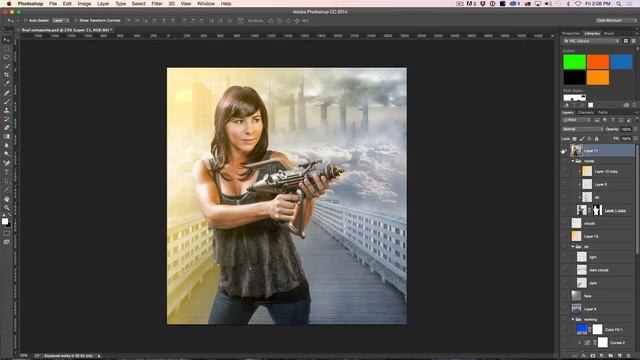Viewport: 640px width, 360px height.
Task: Open the layer filter Kind dropdown
Action: (x=576, y=120)
